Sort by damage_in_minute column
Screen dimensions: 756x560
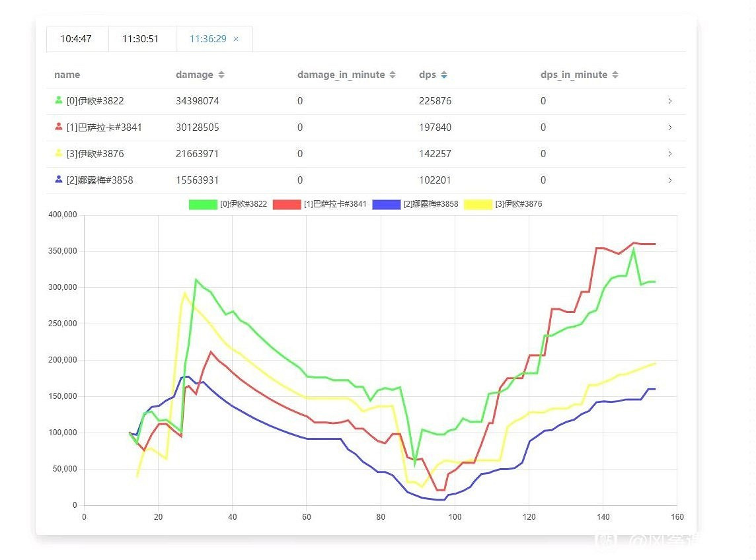[393, 75]
